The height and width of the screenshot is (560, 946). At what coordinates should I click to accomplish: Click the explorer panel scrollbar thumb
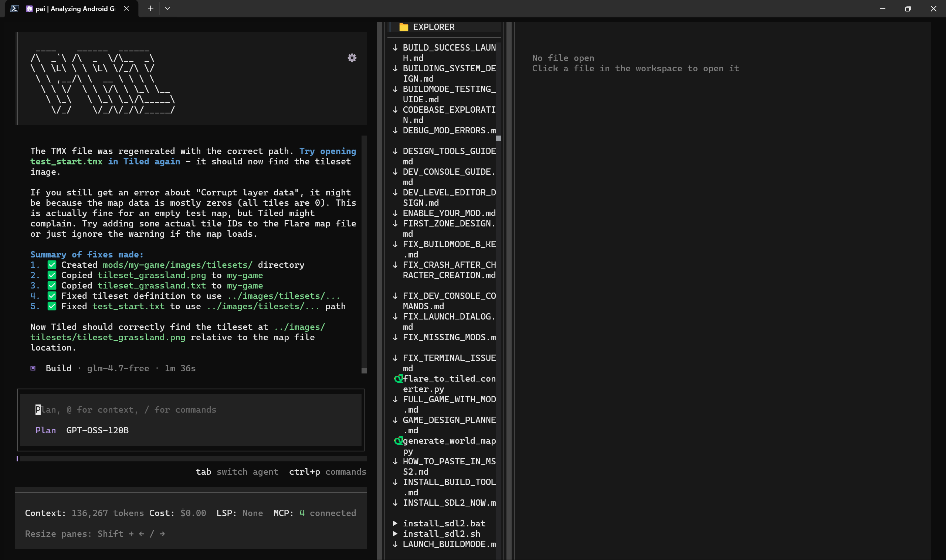click(498, 138)
